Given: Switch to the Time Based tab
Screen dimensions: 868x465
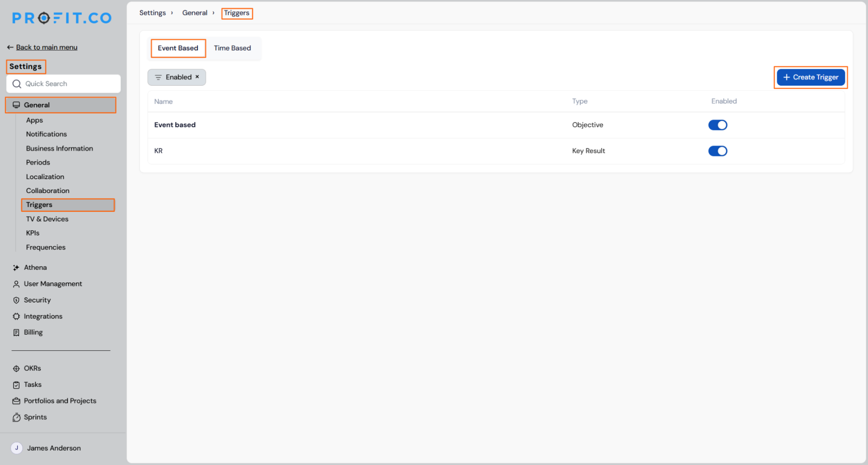Looking at the screenshot, I should pyautogui.click(x=232, y=48).
